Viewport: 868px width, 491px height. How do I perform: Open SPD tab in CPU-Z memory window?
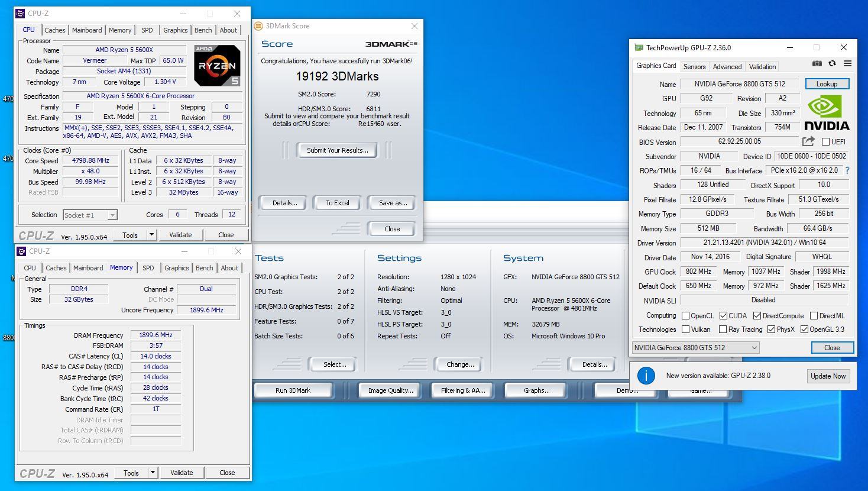[x=148, y=268]
